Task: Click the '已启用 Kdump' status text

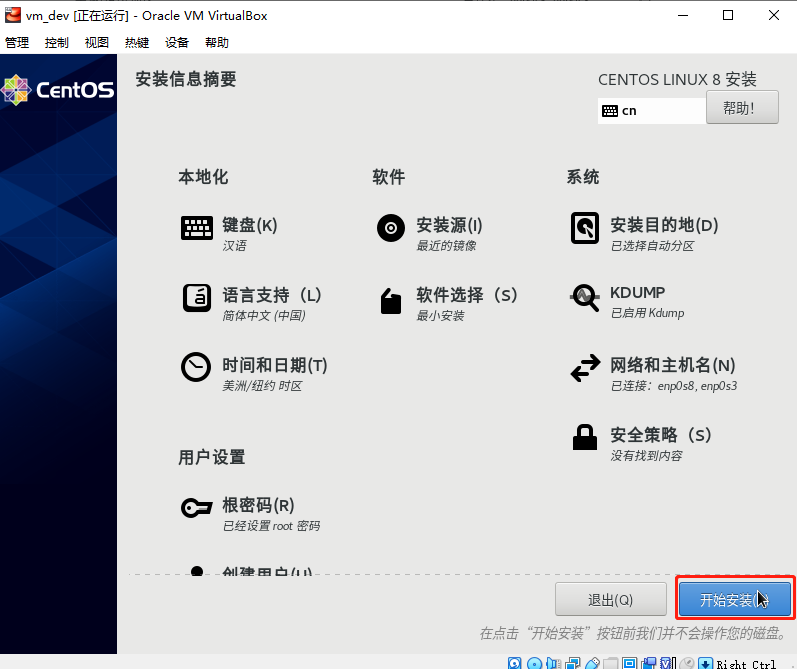Action: click(x=647, y=313)
